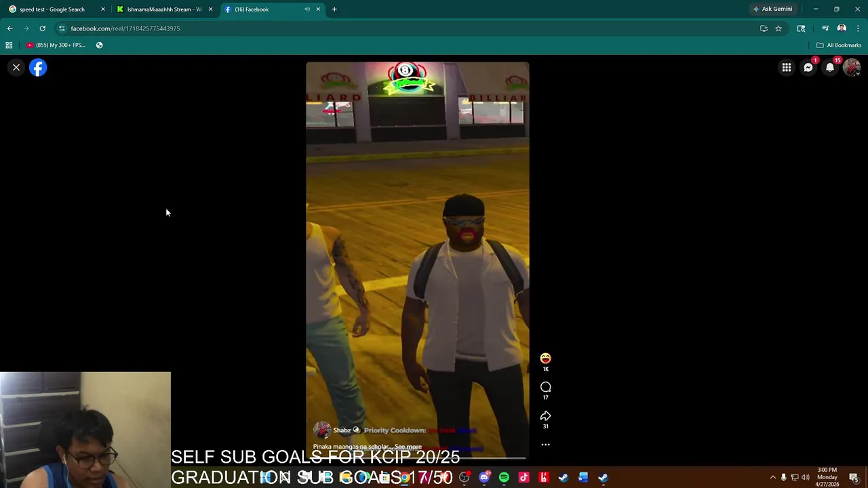The height and width of the screenshot is (488, 868).
Task: Close the Facebook reel viewer with X
Action: coord(16,67)
